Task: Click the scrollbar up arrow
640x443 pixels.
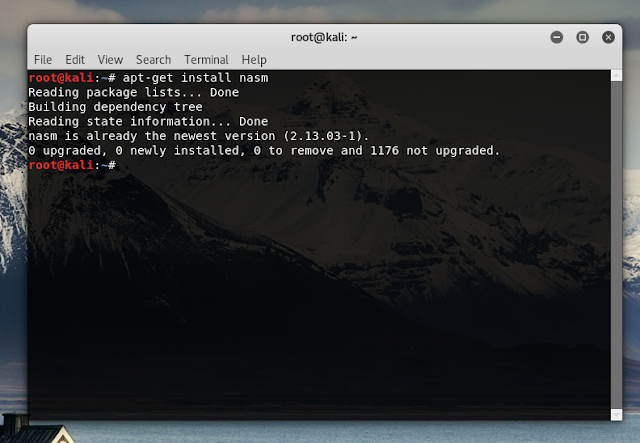Action: [x=616, y=76]
